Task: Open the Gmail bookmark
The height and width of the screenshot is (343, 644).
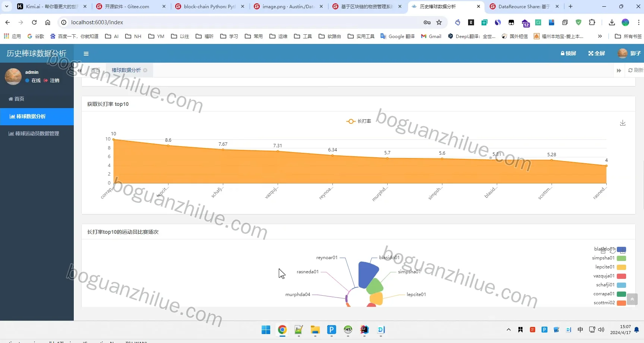Action: (431, 36)
